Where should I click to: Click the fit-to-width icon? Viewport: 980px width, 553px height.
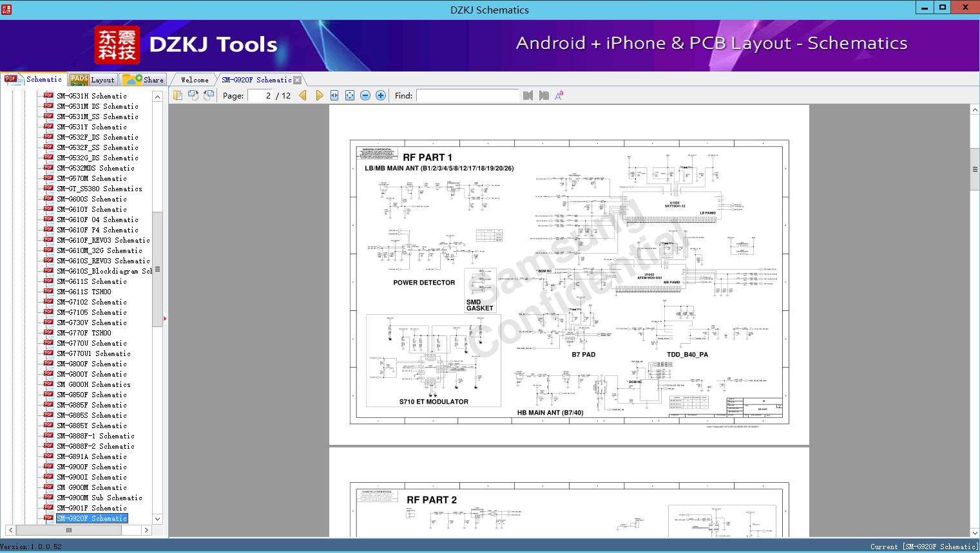[334, 95]
